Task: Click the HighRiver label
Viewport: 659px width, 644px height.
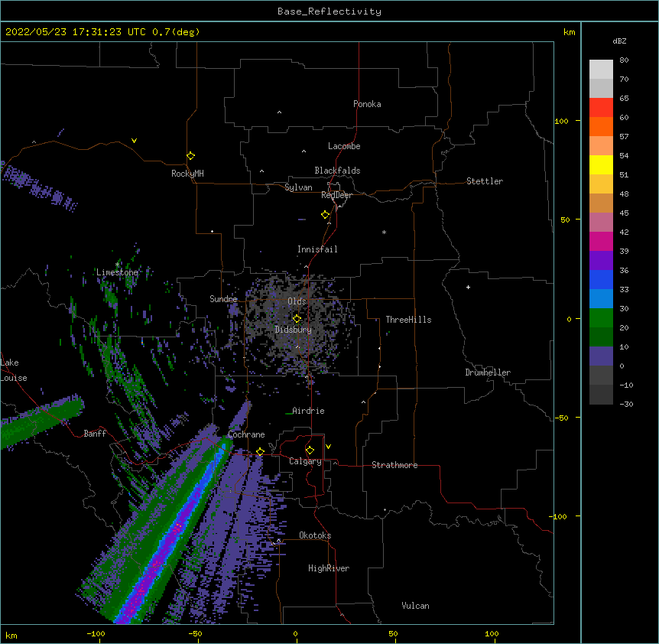Action: coord(329,568)
